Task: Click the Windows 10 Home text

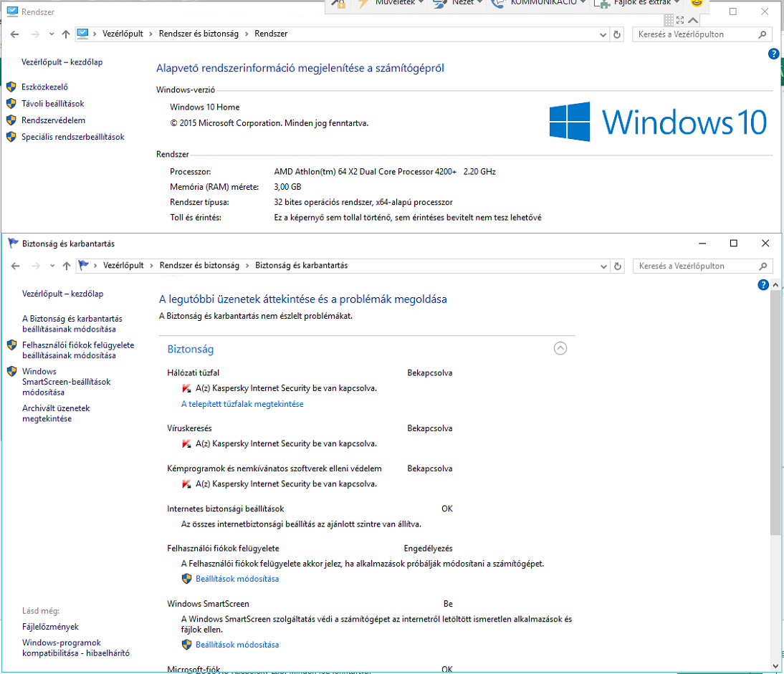Action: (204, 107)
